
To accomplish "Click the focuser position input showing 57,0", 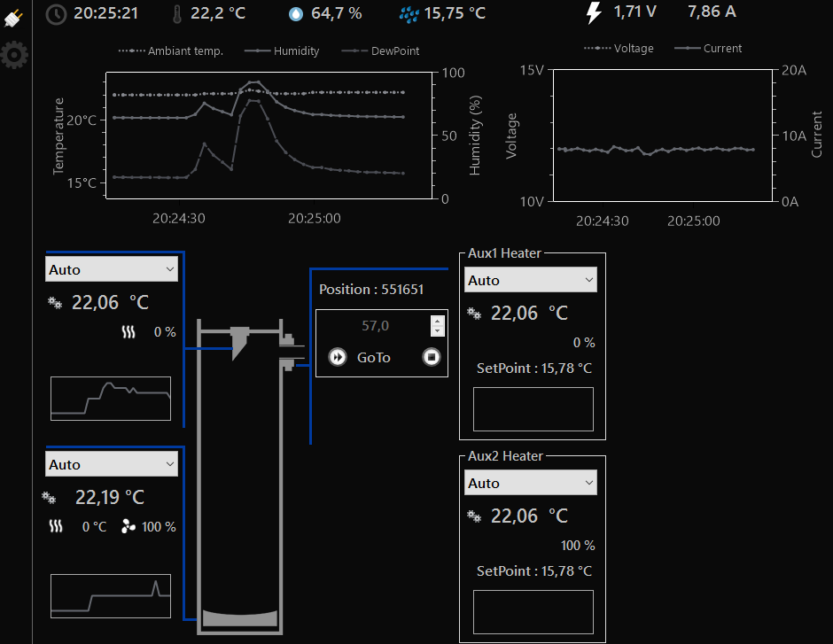I will (x=375, y=326).
